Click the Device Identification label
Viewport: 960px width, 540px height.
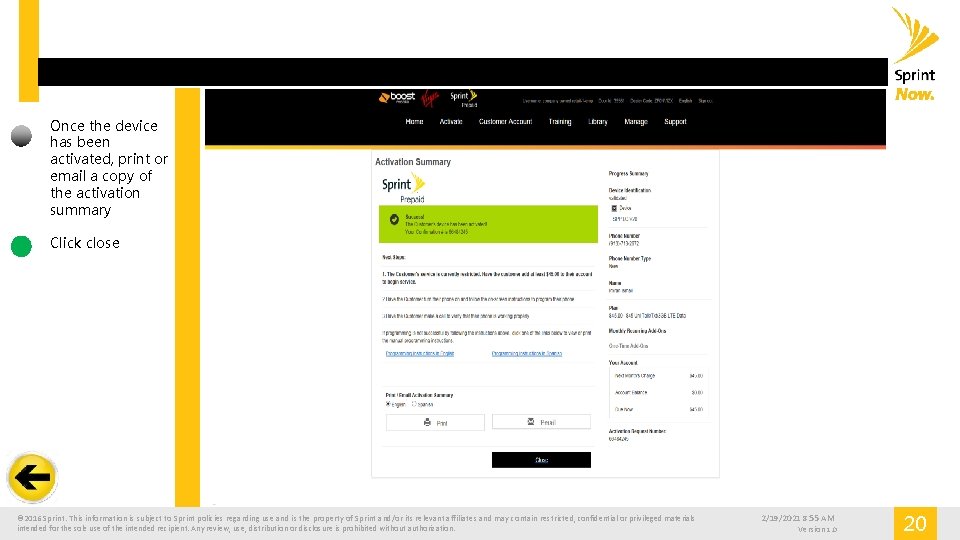click(629, 190)
